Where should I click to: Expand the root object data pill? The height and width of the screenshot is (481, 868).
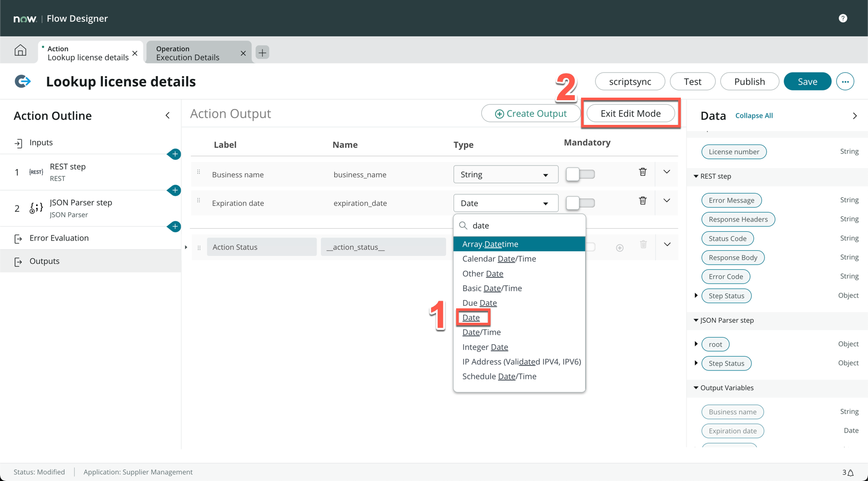pos(696,344)
